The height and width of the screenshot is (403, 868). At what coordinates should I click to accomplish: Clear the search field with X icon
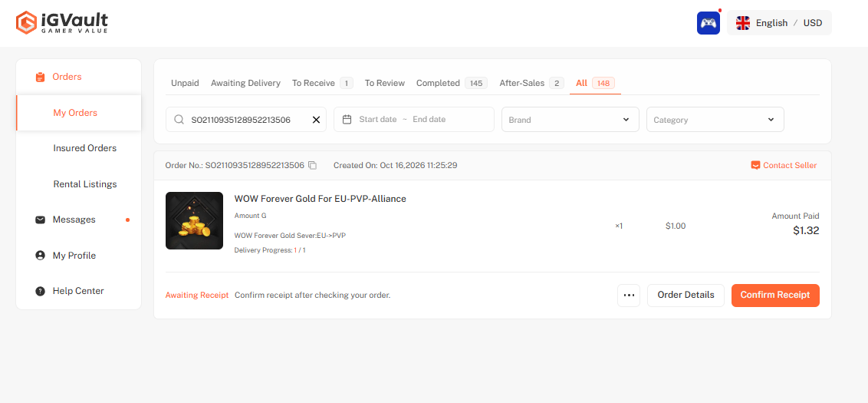click(x=316, y=120)
